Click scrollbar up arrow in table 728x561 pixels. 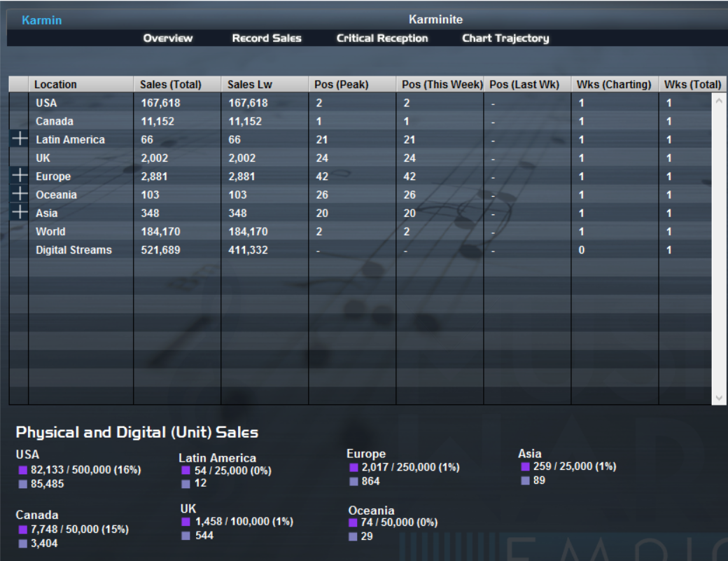pos(719,100)
